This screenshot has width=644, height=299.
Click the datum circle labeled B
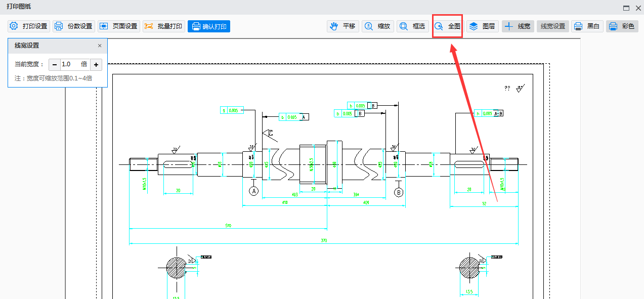(399, 192)
